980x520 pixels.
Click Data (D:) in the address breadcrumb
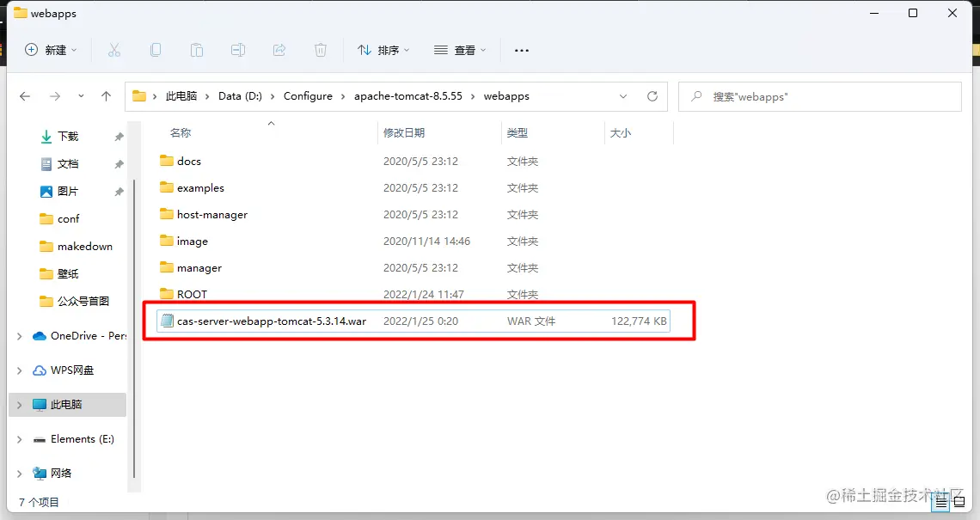(240, 96)
